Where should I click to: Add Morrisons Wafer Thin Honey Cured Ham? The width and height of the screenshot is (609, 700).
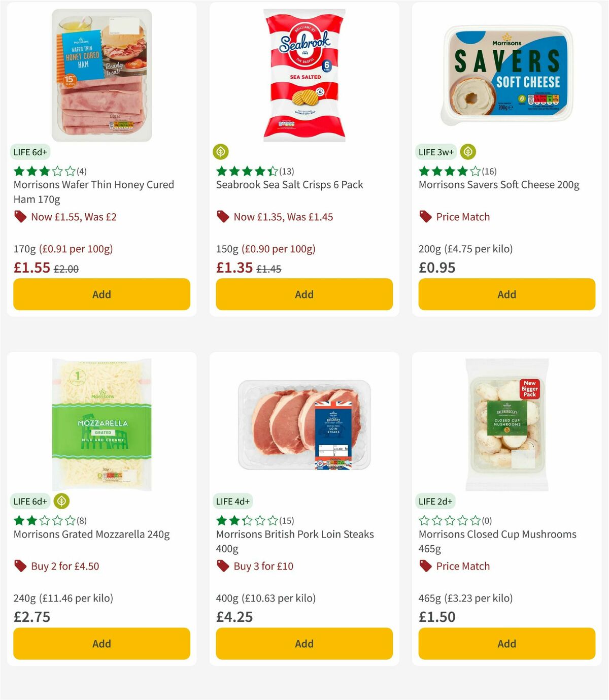click(101, 294)
